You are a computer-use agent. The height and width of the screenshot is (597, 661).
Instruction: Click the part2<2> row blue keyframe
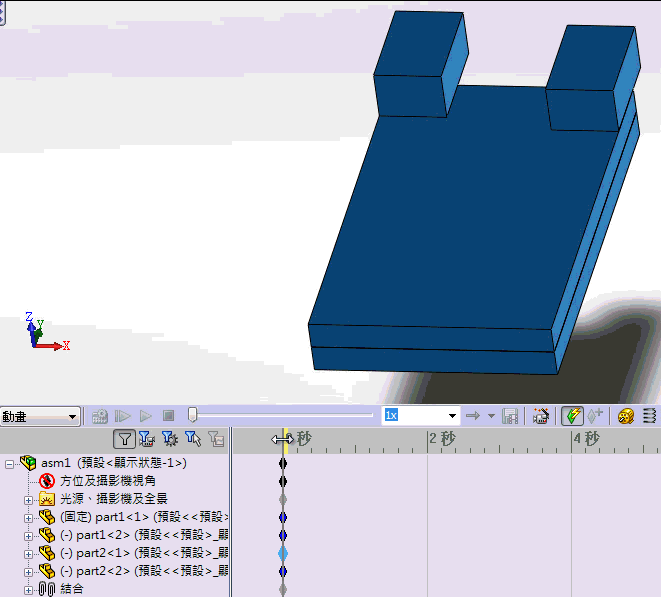point(283,571)
